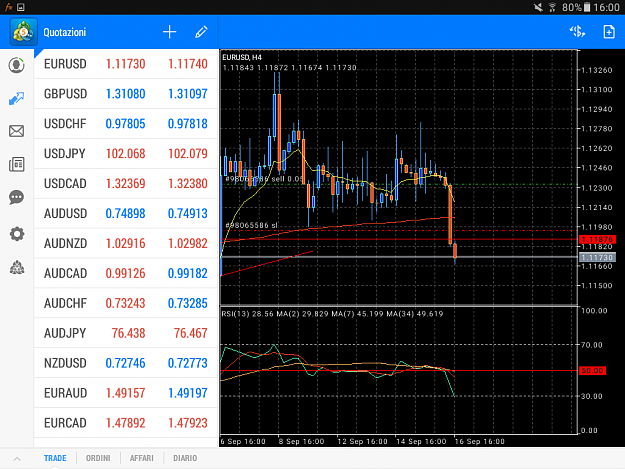Screen dimensions: 625x469
Task: Tap the 16 Sep 16:00 time axis label
Action: click(480, 442)
